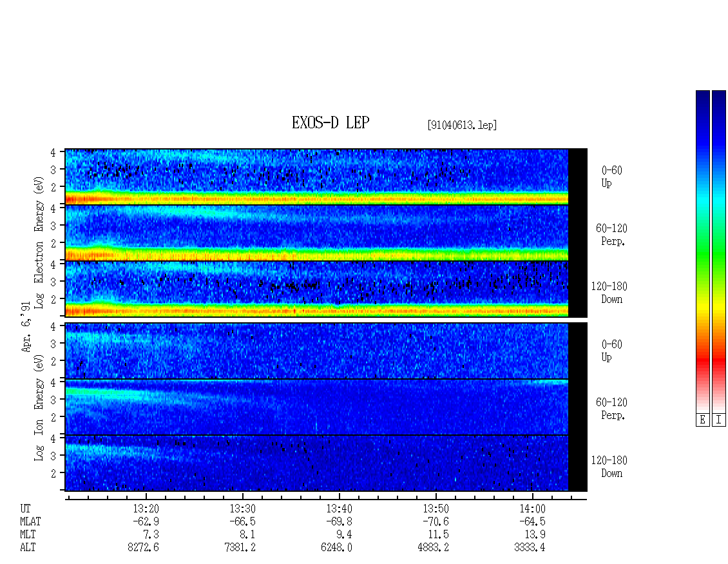Click the ALT value 8272.6
This screenshot has height=564, width=728.
(x=144, y=547)
